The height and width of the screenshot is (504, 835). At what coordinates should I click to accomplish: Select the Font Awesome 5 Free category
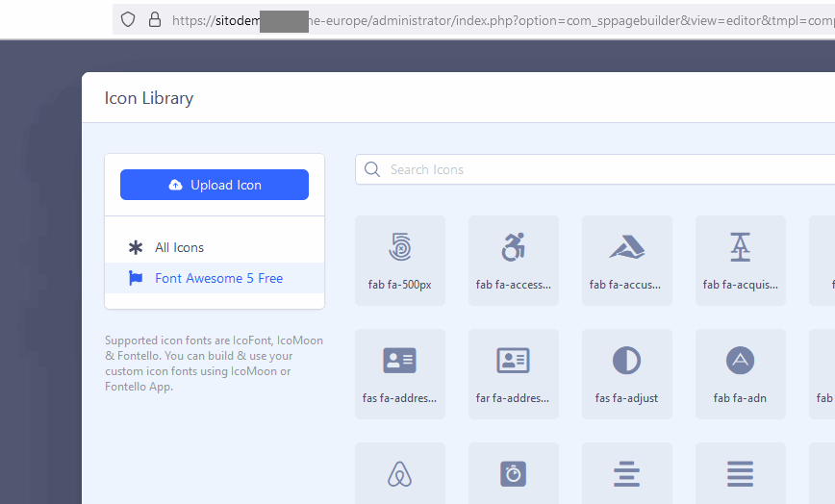coord(215,278)
